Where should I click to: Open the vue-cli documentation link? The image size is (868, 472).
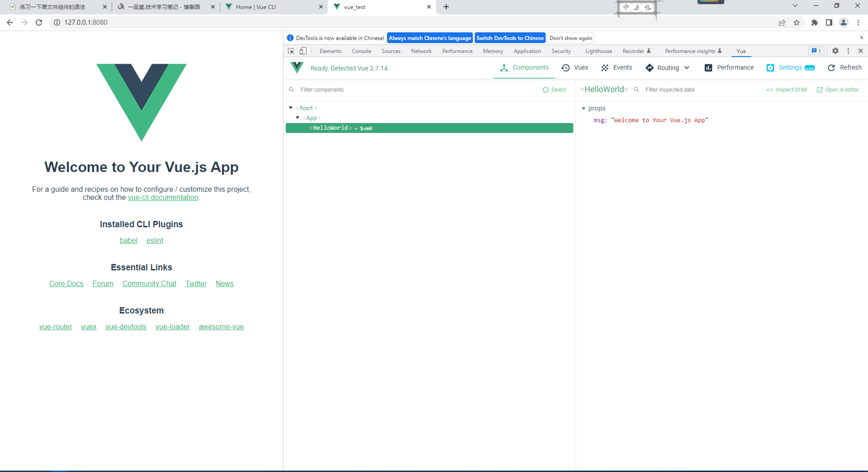[x=163, y=197]
